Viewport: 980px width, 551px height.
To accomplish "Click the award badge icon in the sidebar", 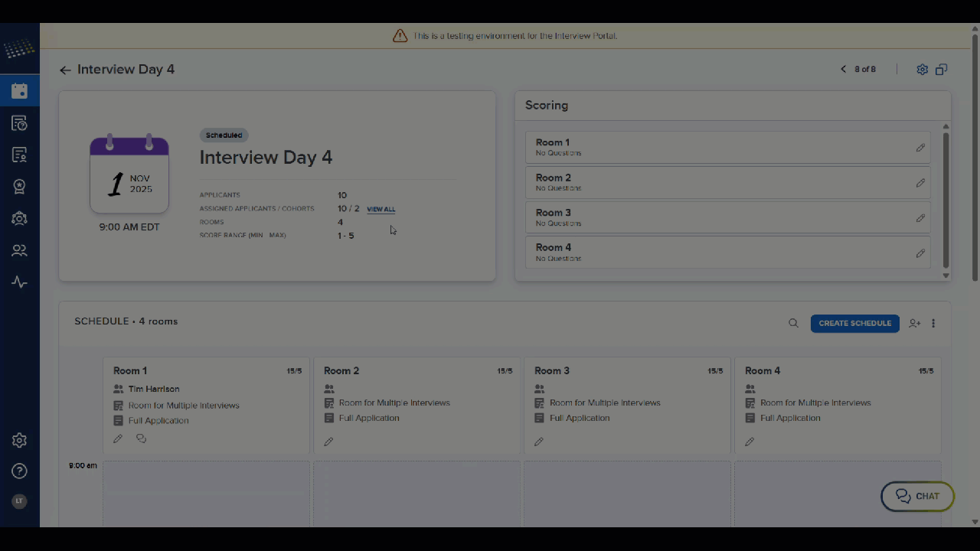I will [x=19, y=186].
